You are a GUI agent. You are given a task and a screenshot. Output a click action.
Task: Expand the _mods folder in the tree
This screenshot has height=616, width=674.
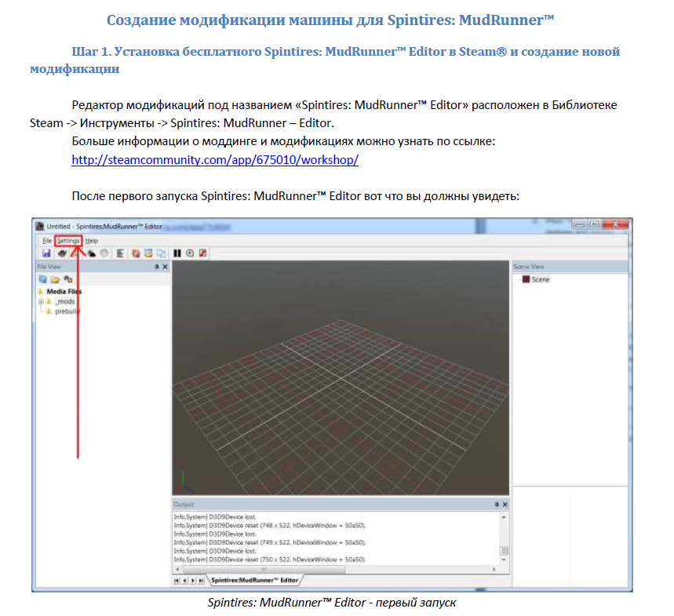click(x=42, y=301)
